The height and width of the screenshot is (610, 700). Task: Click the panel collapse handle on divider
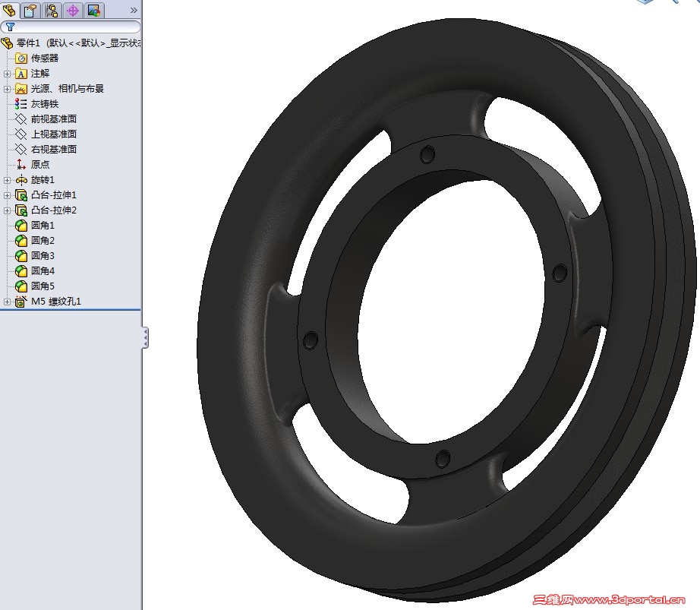coord(145,337)
